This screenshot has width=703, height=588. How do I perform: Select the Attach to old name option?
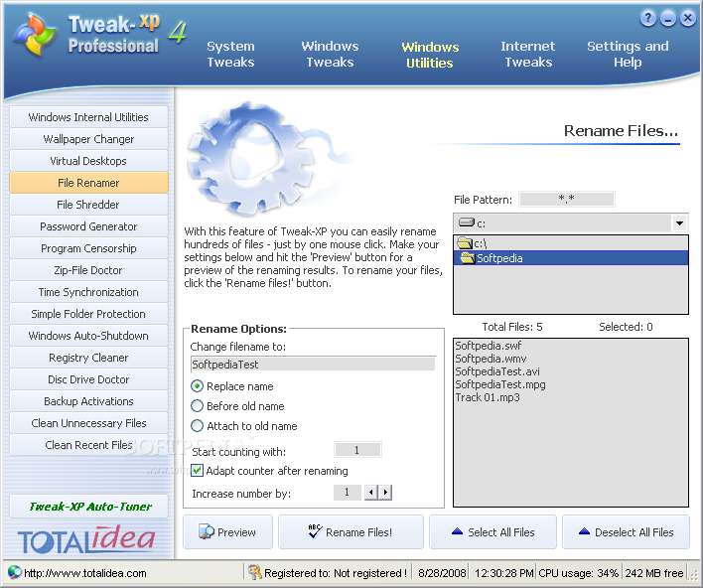[197, 426]
